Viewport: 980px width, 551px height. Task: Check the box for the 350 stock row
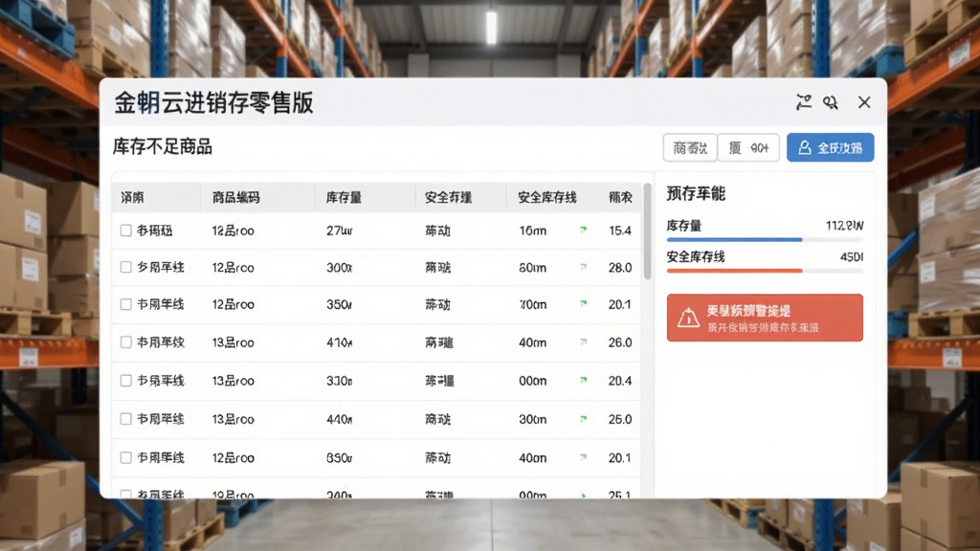coord(125,304)
